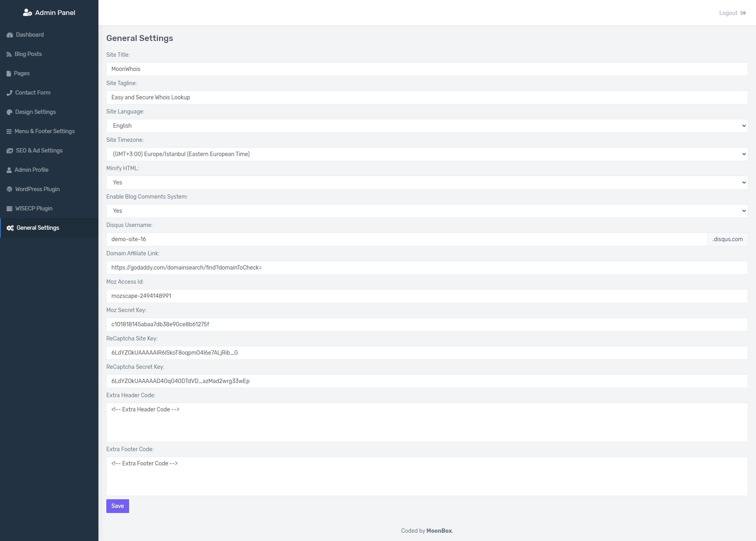This screenshot has width=756, height=541.
Task: Click the logout arrow icon
Action: [743, 13]
